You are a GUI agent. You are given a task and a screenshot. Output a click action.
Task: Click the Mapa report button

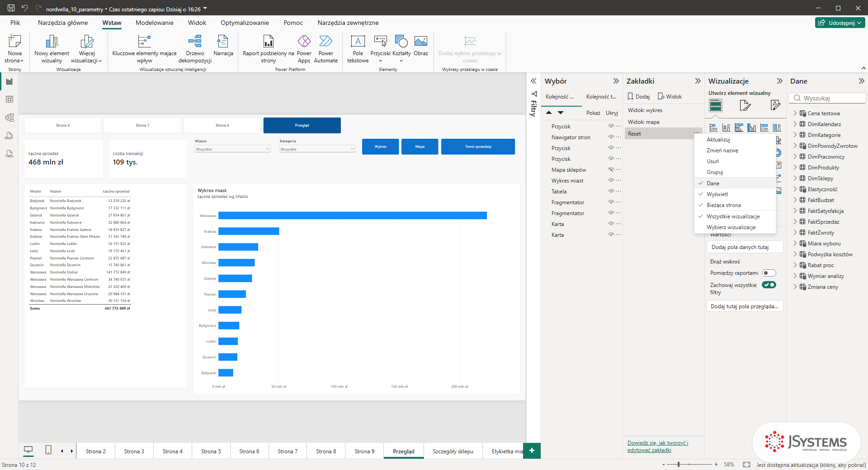(x=420, y=146)
